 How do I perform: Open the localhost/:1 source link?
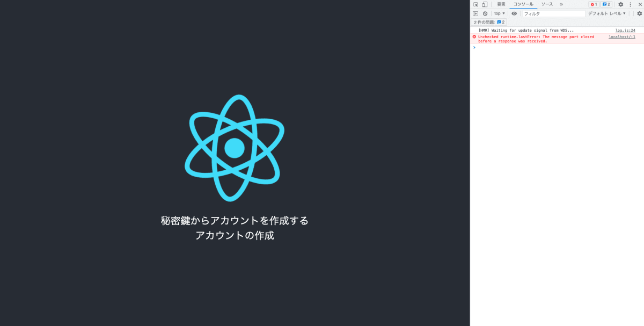point(622,37)
